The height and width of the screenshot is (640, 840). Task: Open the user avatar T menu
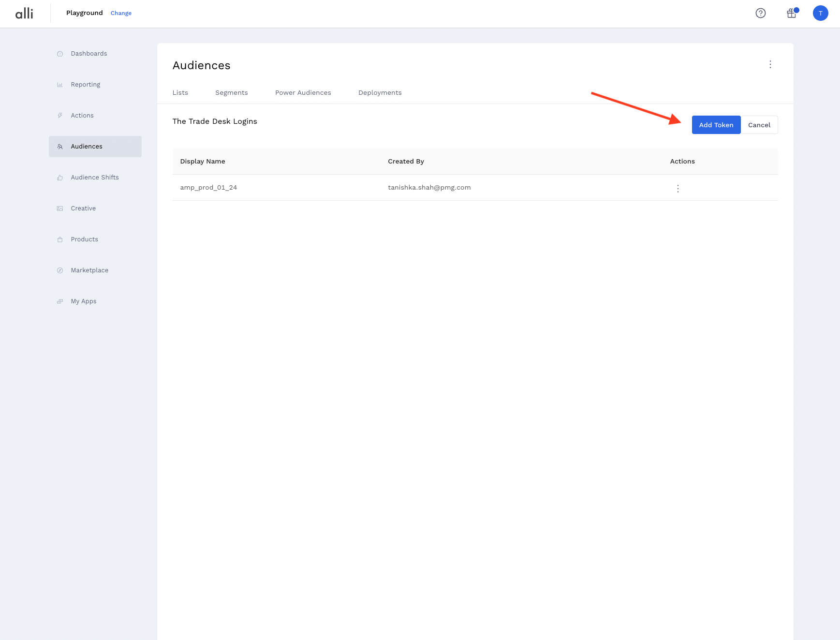pos(820,13)
